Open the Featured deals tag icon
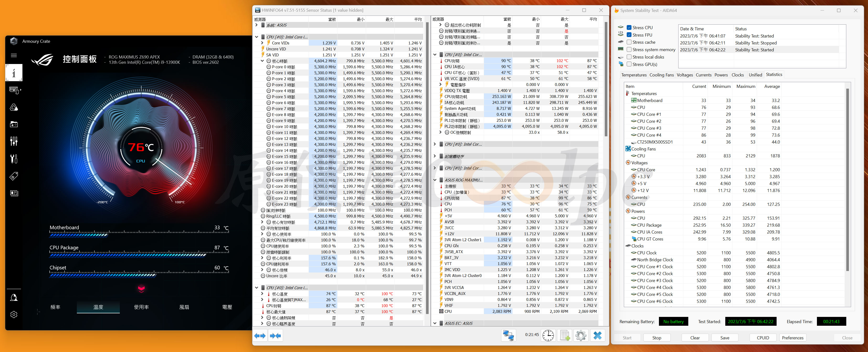868x352 pixels. tap(14, 176)
